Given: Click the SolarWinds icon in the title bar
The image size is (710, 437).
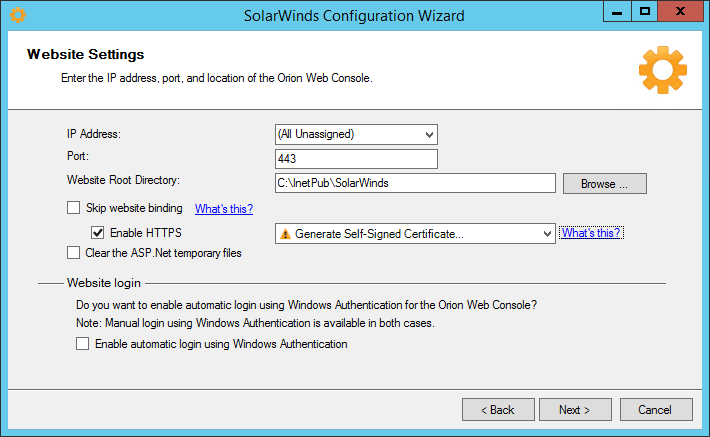Looking at the screenshot, I should tap(17, 15).
